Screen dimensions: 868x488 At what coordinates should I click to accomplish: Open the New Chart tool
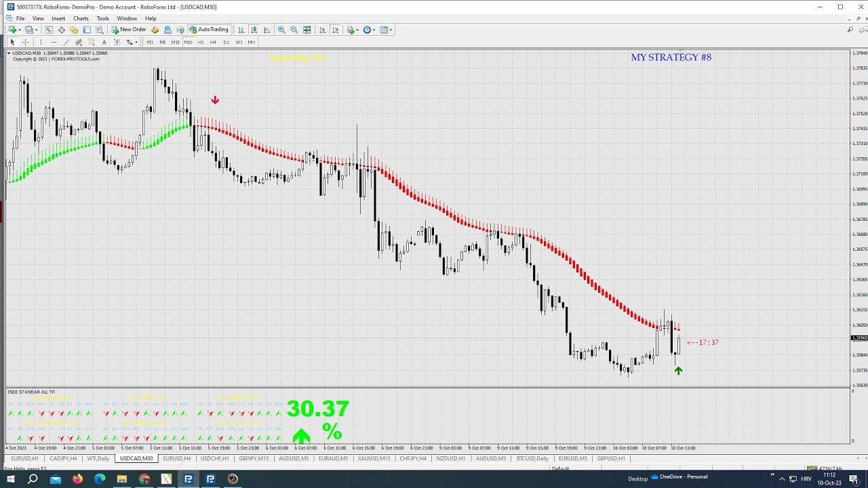click(x=12, y=30)
